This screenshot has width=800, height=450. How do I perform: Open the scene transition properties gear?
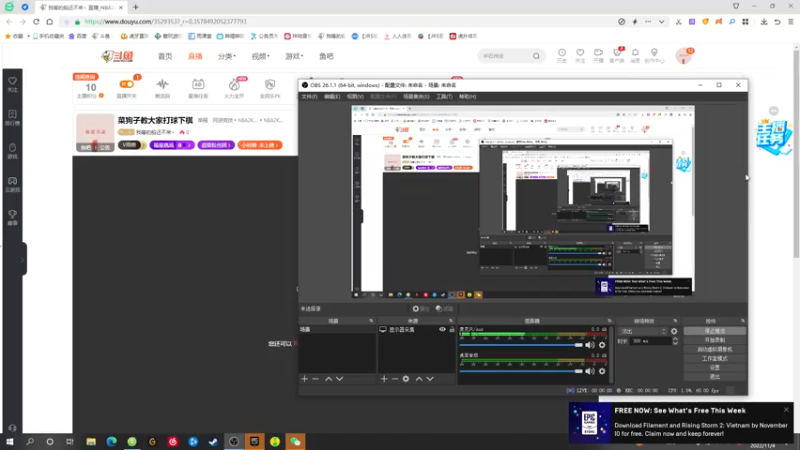674,331
